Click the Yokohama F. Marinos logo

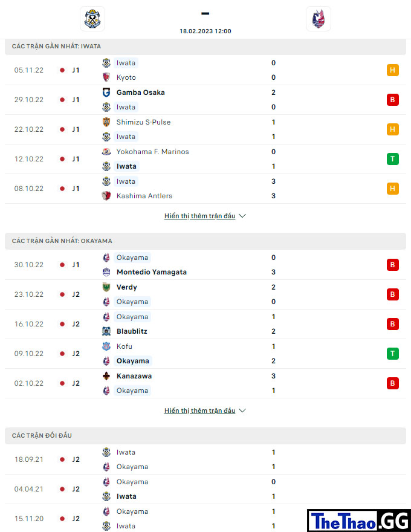pos(106,152)
